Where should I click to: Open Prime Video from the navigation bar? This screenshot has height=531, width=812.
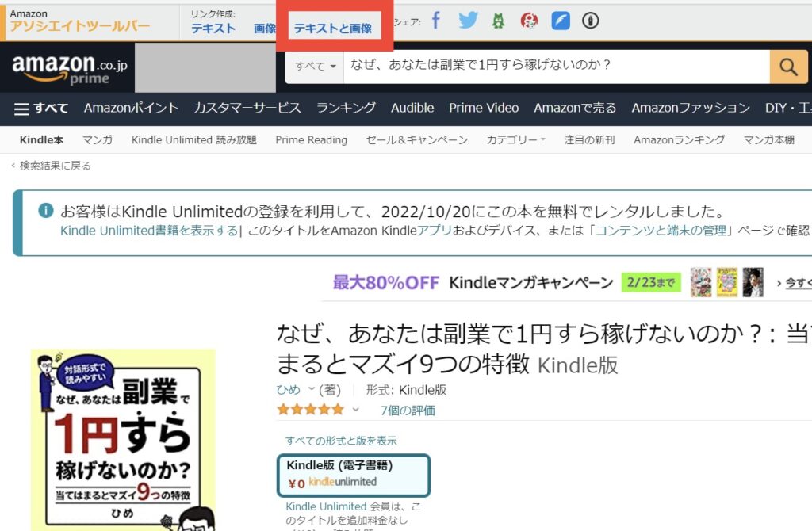(484, 108)
